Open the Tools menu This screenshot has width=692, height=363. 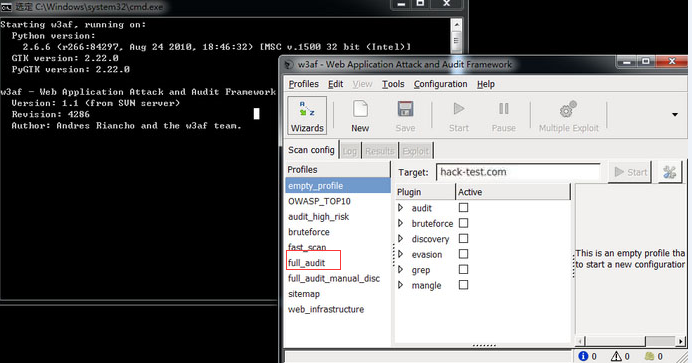tap(393, 84)
